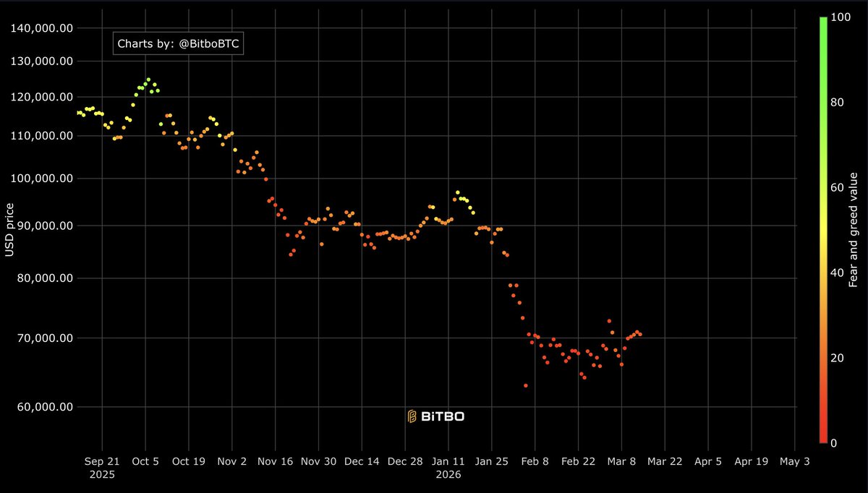868x493 pixels.
Task: Click the 40 tick on the colorbar
Action: pyautogui.click(x=838, y=273)
